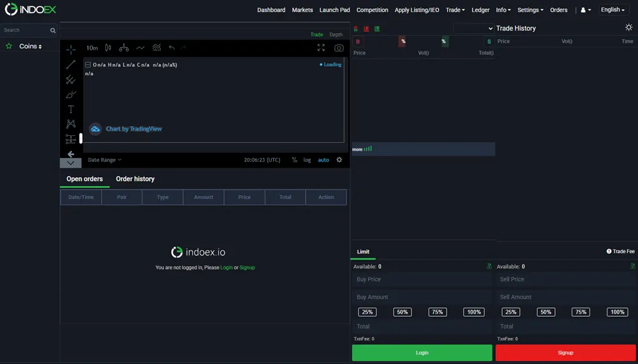638x364 pixels.
Task: Click the buy-side wallet deposit icon
Action: 489,266
